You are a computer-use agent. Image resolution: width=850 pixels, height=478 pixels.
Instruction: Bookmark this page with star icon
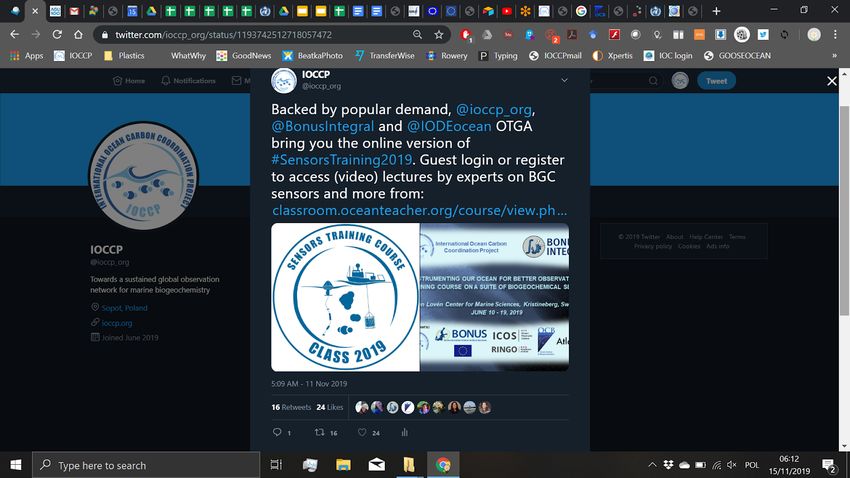coord(439,35)
